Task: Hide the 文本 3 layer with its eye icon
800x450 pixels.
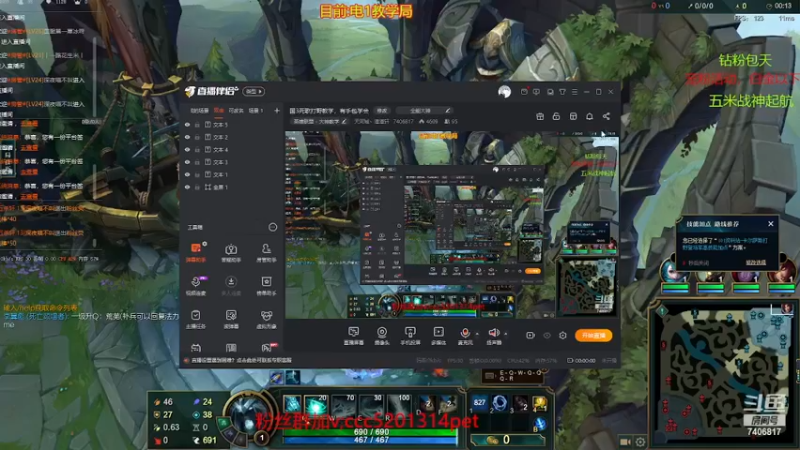Action: (x=187, y=162)
